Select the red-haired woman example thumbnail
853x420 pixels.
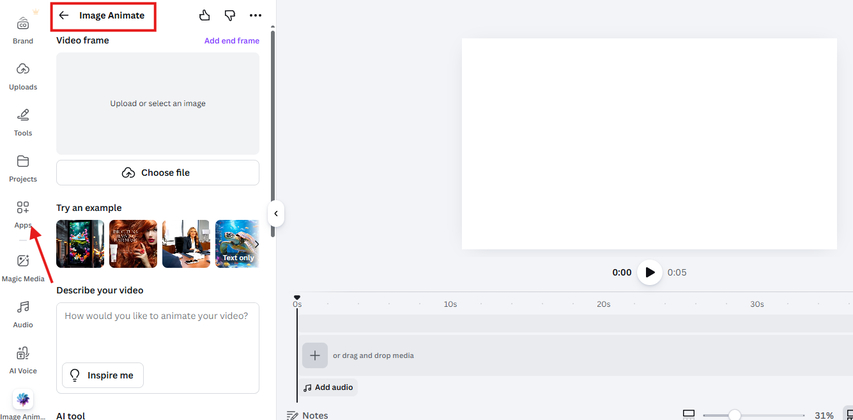tap(133, 244)
